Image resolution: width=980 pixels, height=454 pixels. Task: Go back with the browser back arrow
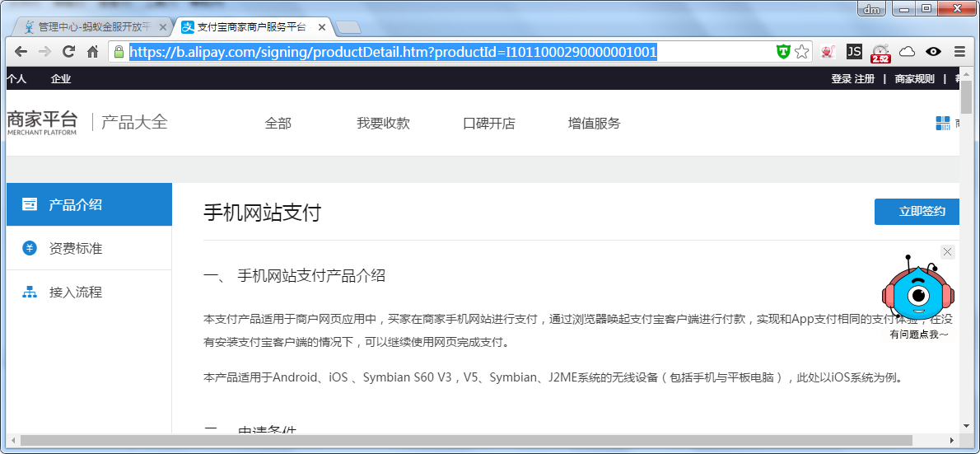21,52
